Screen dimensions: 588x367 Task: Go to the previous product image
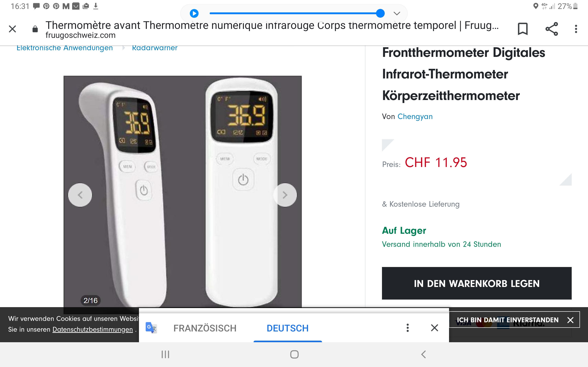[x=80, y=195]
